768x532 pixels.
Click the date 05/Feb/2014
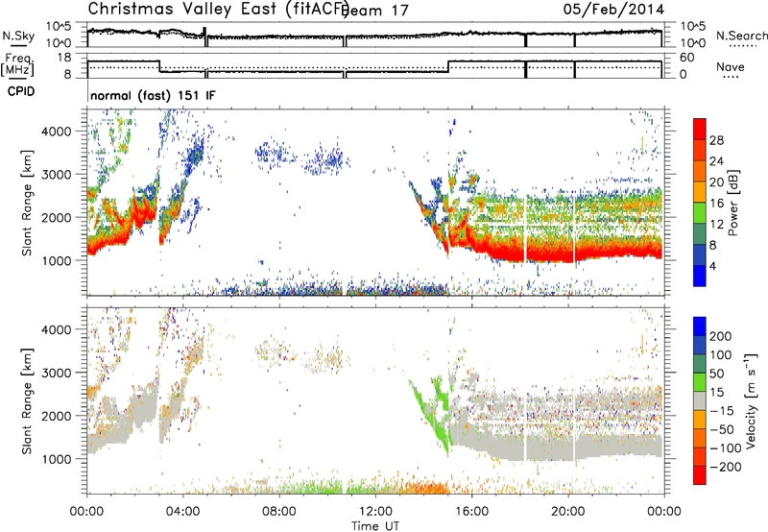(x=613, y=10)
